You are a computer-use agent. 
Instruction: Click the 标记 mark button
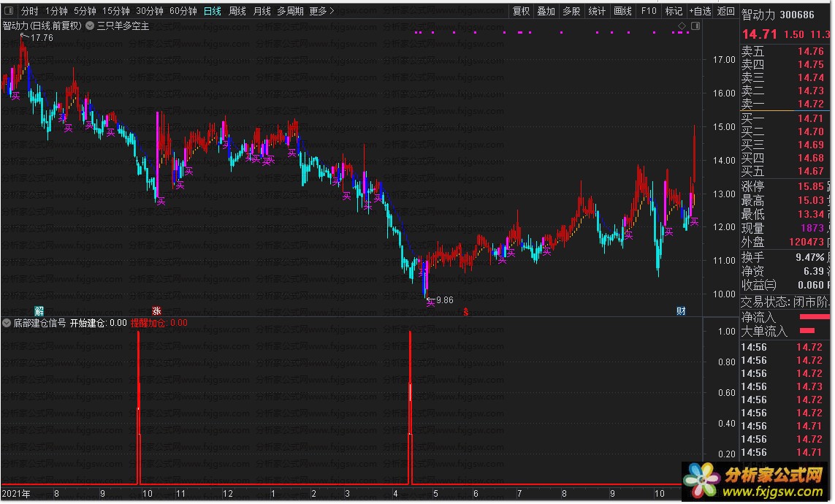click(674, 11)
